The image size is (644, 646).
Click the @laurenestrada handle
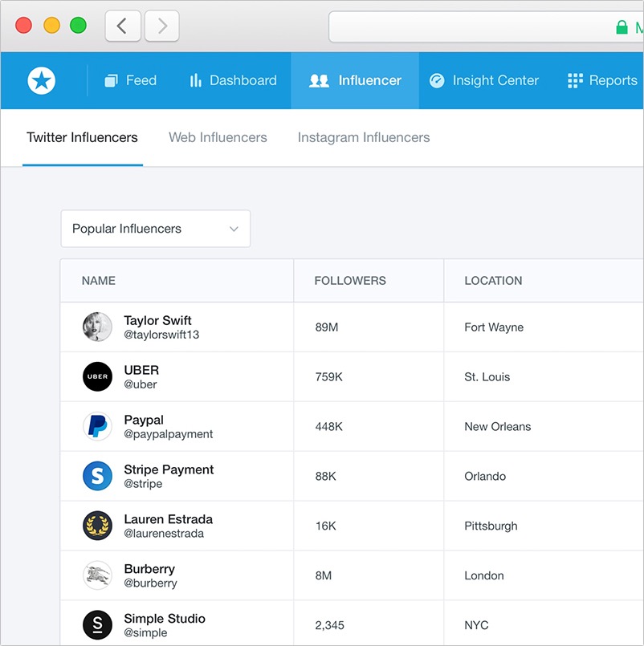click(x=164, y=534)
